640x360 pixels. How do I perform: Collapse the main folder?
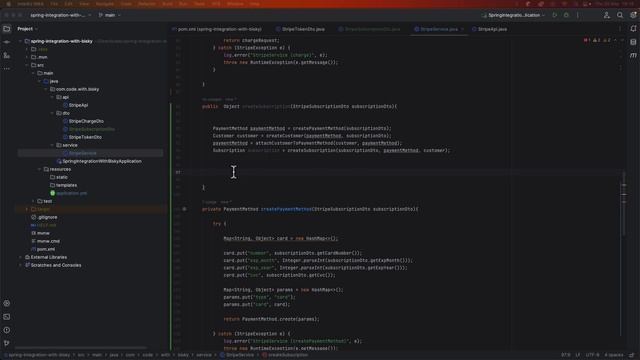point(33,73)
